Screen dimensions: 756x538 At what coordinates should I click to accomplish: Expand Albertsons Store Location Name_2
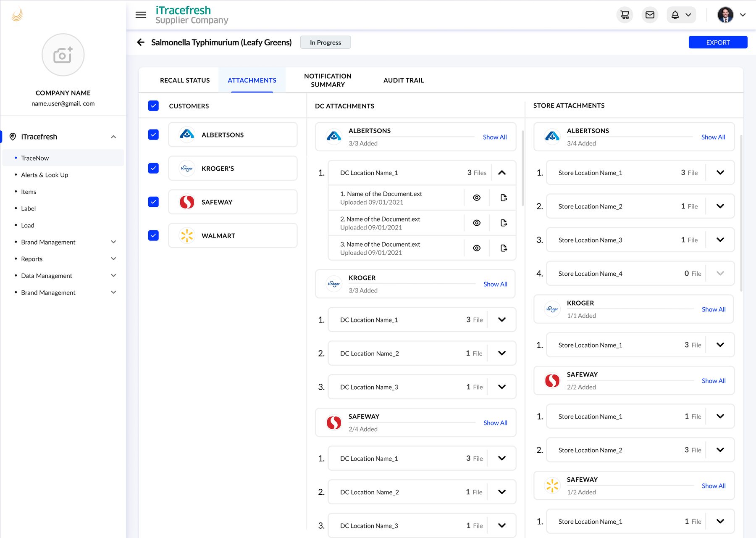click(720, 206)
